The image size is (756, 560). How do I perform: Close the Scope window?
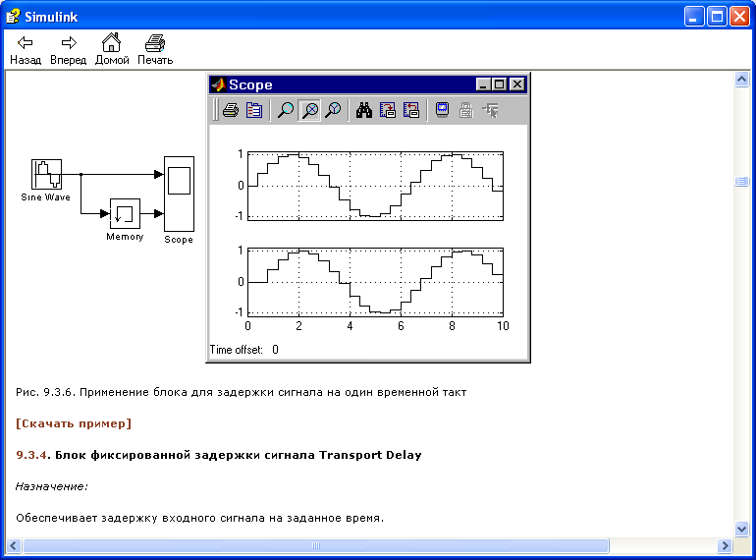[x=517, y=84]
